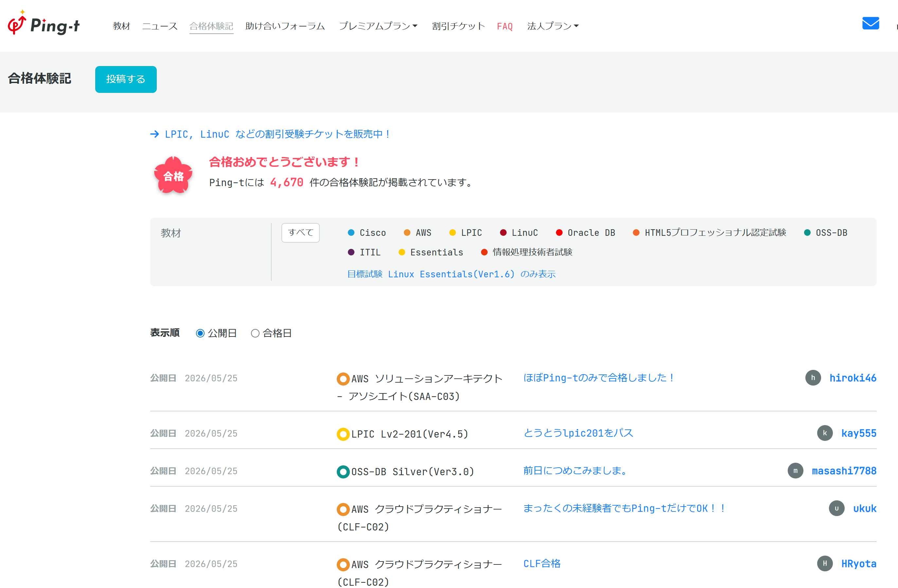Filter by HTML5プロフェッショナル認定試験 category
The image size is (898, 588).
[709, 233]
